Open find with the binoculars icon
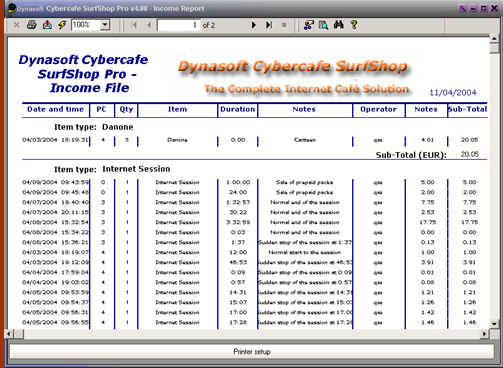503x368 pixels. point(338,24)
